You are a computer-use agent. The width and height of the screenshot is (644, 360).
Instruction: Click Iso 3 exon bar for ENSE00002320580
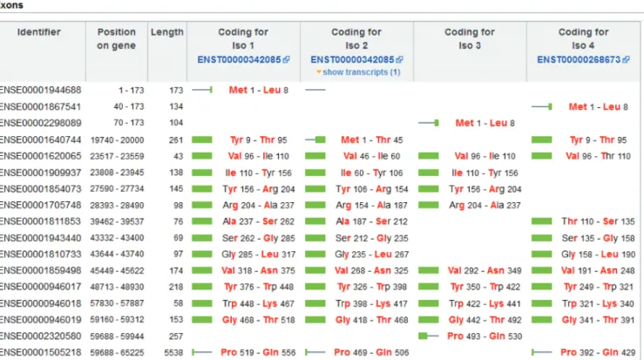pyautogui.click(x=429, y=336)
